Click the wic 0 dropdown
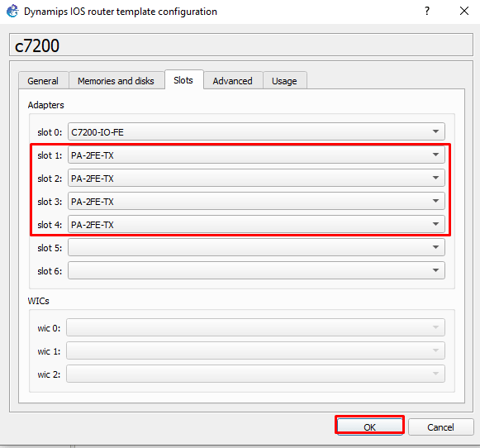Screen dimensions: 480x448 click(255, 327)
